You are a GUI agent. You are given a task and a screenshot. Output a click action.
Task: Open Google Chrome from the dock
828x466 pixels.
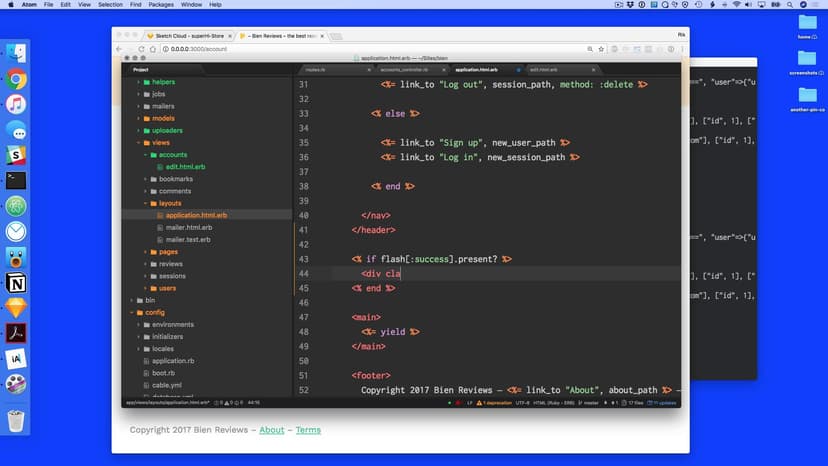[16, 79]
